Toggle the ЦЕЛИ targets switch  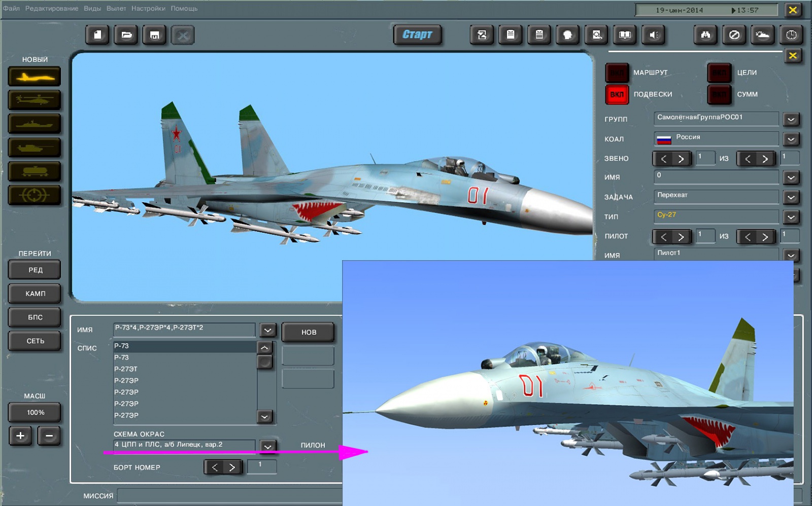[x=719, y=73]
